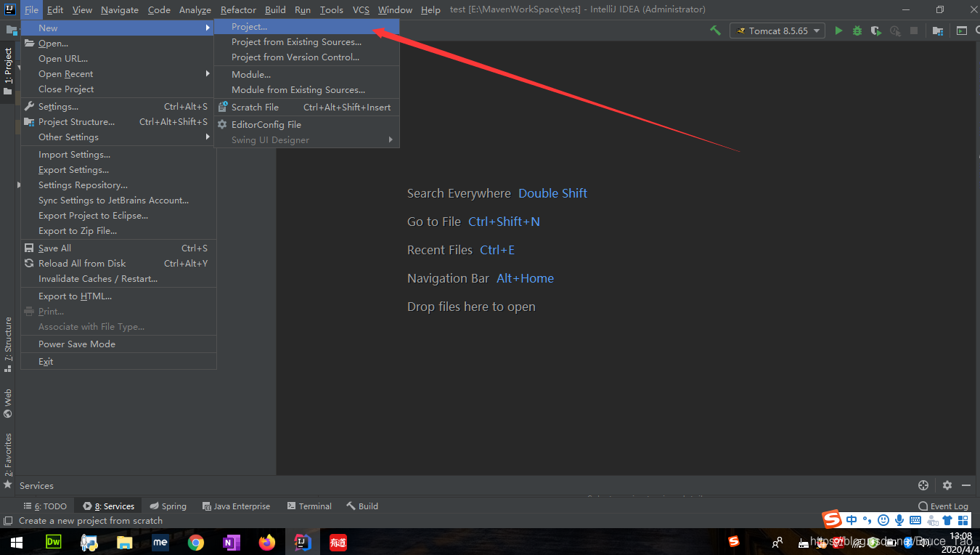
Task: Open Project Structure... from File menu
Action: coord(118,121)
